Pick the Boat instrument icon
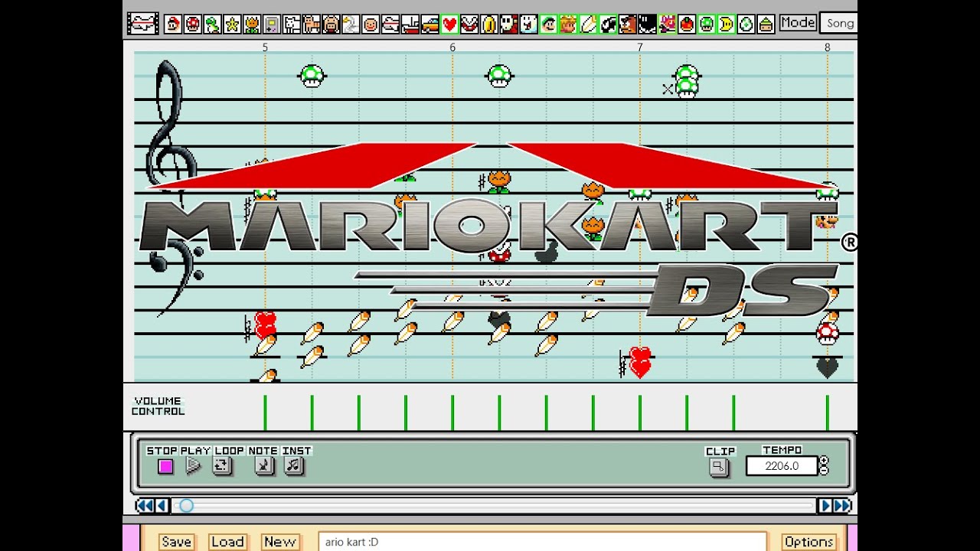The height and width of the screenshot is (551, 980). 410,24
